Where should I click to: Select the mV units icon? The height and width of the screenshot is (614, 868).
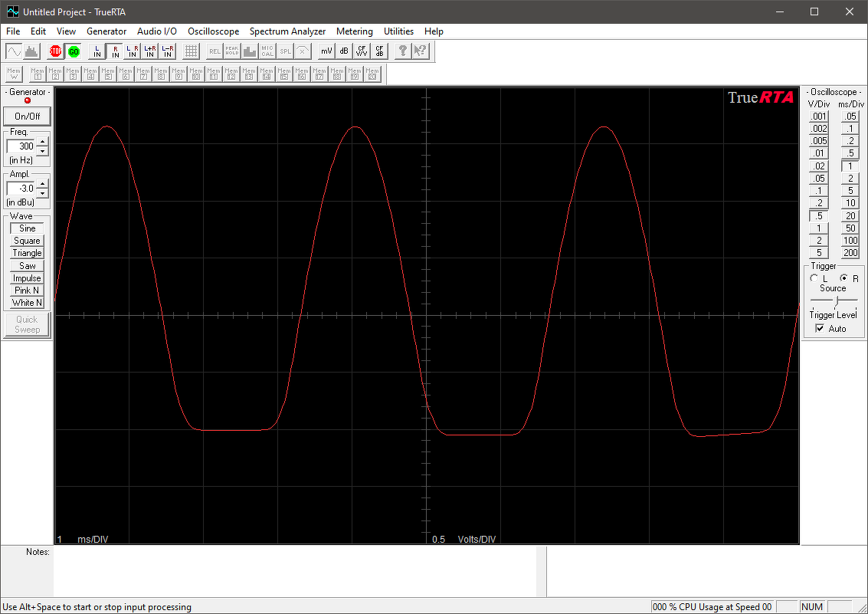point(326,51)
